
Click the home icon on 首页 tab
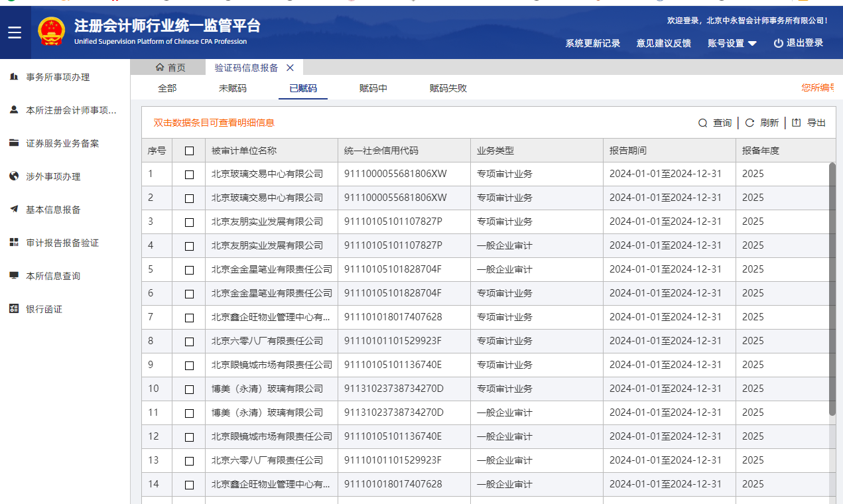[x=160, y=68]
